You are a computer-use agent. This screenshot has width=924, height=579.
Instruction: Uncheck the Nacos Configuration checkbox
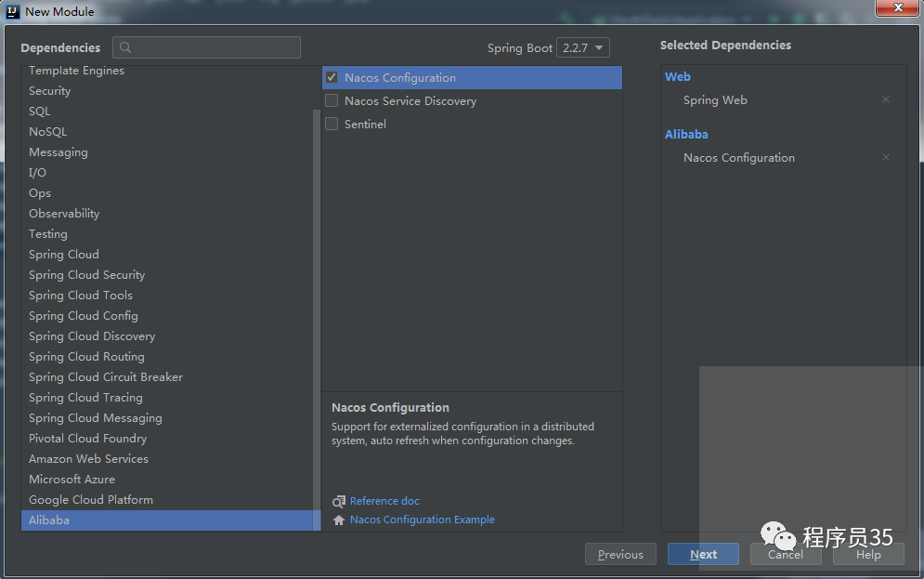click(x=332, y=77)
